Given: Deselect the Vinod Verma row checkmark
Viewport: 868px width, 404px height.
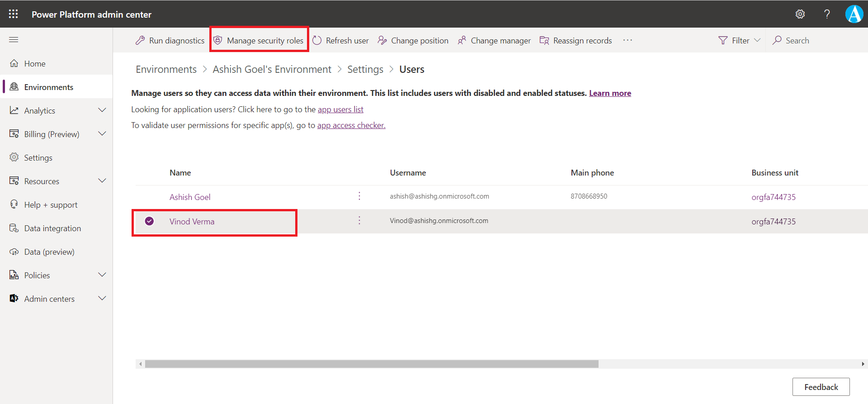Looking at the screenshot, I should click(x=149, y=221).
